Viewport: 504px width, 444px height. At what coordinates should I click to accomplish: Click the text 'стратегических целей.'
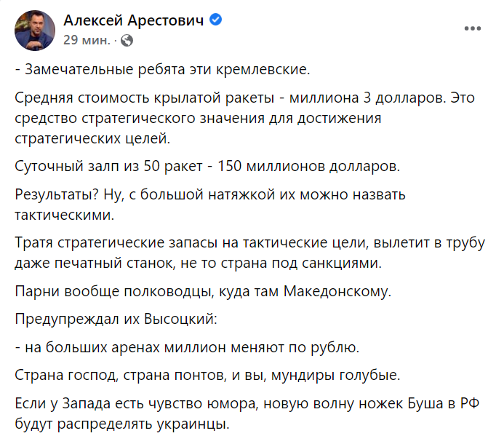tap(92, 139)
